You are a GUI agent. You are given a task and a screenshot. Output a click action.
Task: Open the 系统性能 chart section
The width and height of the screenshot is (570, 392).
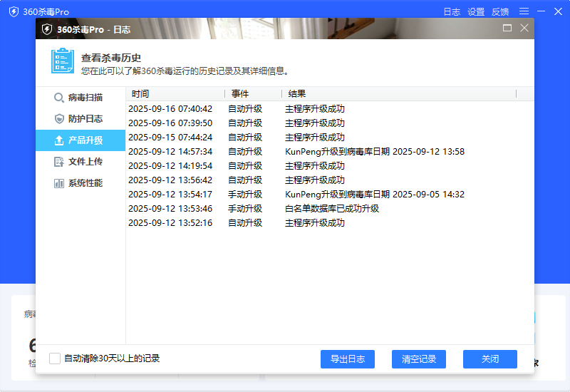80,183
